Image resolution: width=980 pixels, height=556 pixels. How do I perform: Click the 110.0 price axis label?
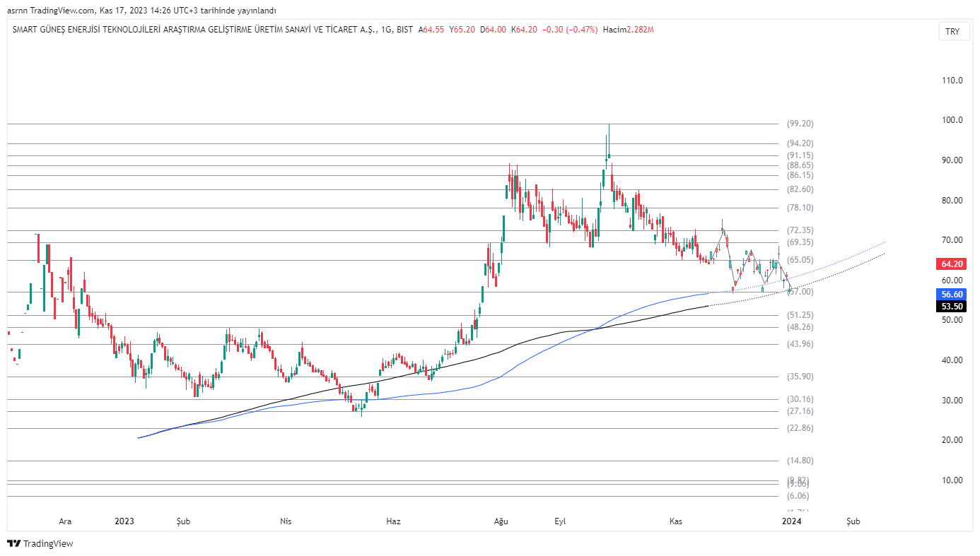[951, 81]
